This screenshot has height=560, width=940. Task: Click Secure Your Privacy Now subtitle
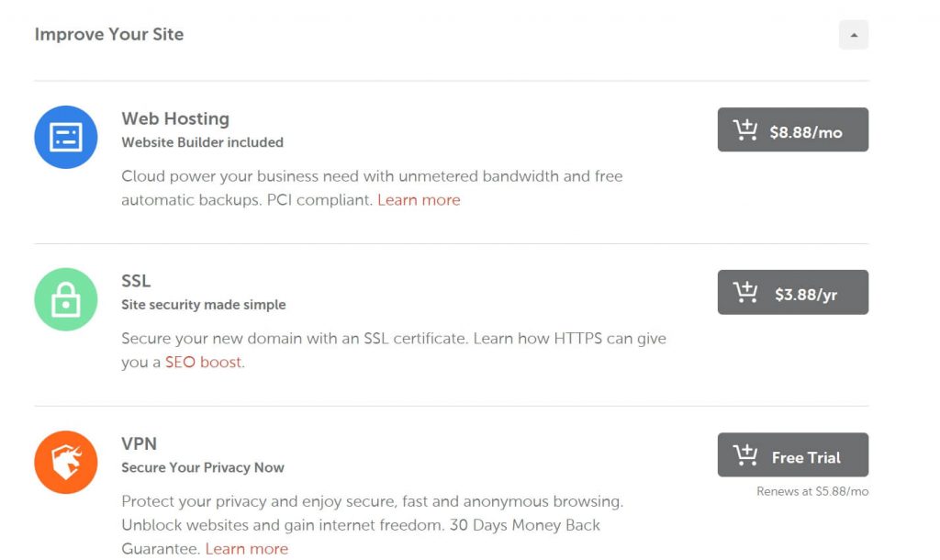[203, 467]
